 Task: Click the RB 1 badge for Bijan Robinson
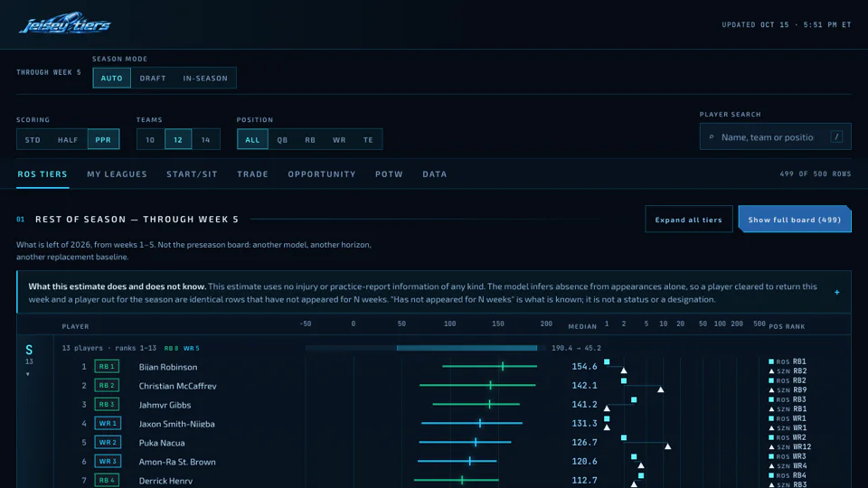[107, 366]
